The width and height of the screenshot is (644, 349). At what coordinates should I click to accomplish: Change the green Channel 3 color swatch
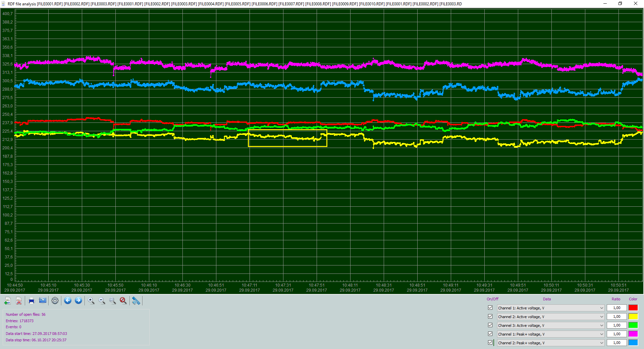pos(633,325)
